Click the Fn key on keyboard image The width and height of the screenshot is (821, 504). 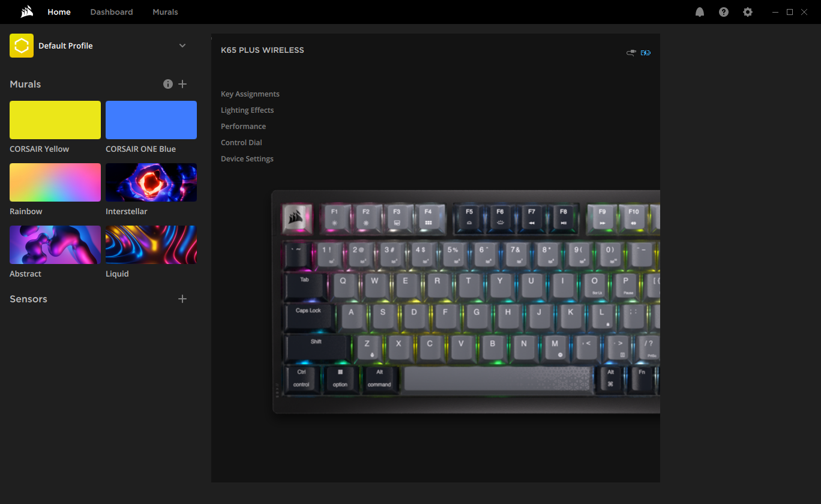[x=642, y=379]
